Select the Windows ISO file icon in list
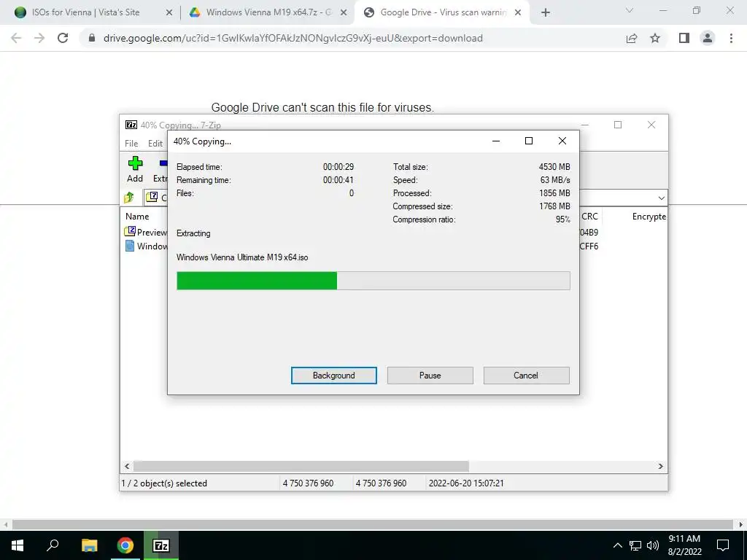Viewport: 747px width, 560px height. tap(130, 246)
